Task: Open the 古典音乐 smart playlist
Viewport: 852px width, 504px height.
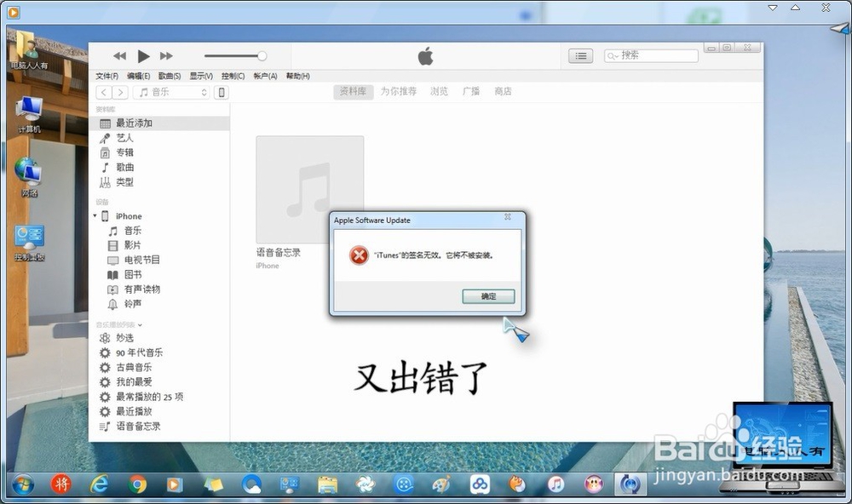Action: click(x=134, y=367)
